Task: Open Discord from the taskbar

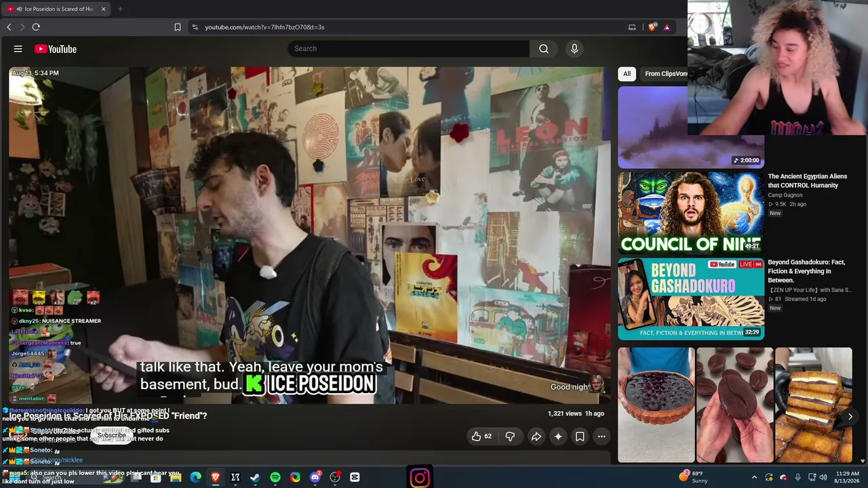Action: [x=315, y=477]
